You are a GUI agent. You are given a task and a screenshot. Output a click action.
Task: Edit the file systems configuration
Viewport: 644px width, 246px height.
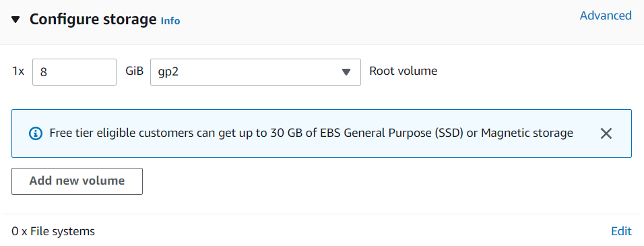(x=621, y=231)
